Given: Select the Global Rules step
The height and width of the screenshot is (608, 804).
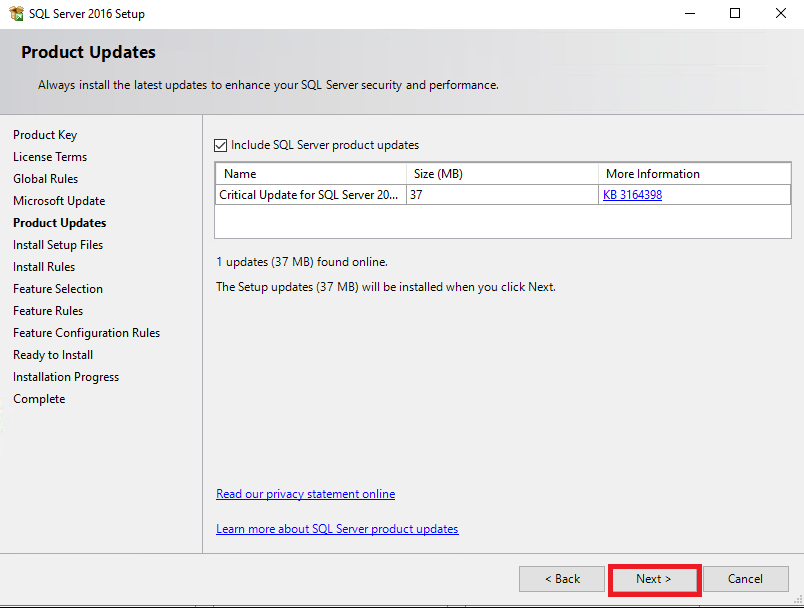Looking at the screenshot, I should 46,179.
